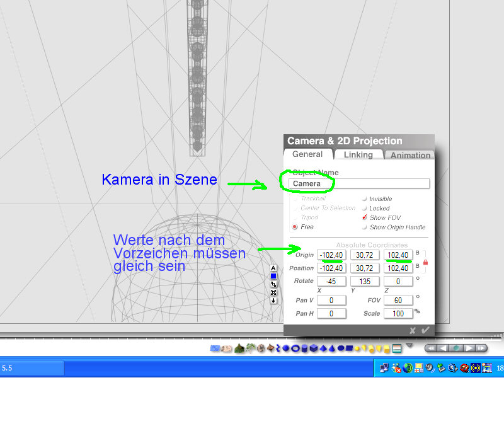Click Position X field
Screen dimensions: 504x431
click(x=331, y=268)
